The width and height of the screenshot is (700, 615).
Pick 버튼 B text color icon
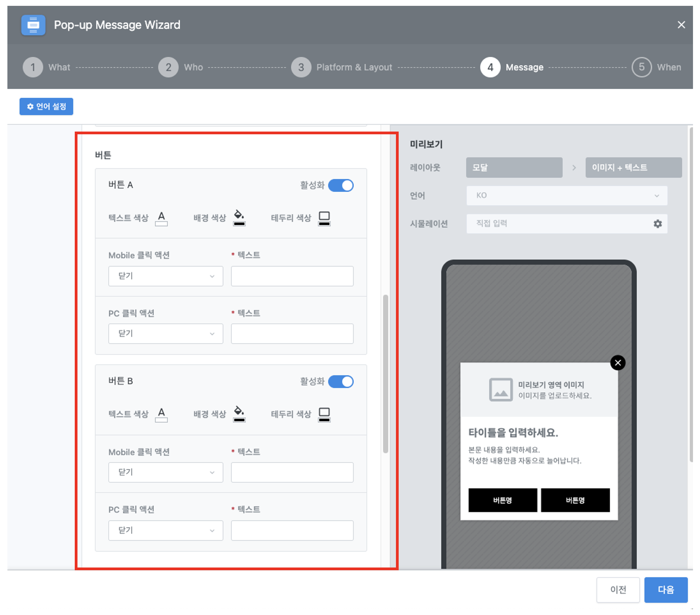click(161, 414)
